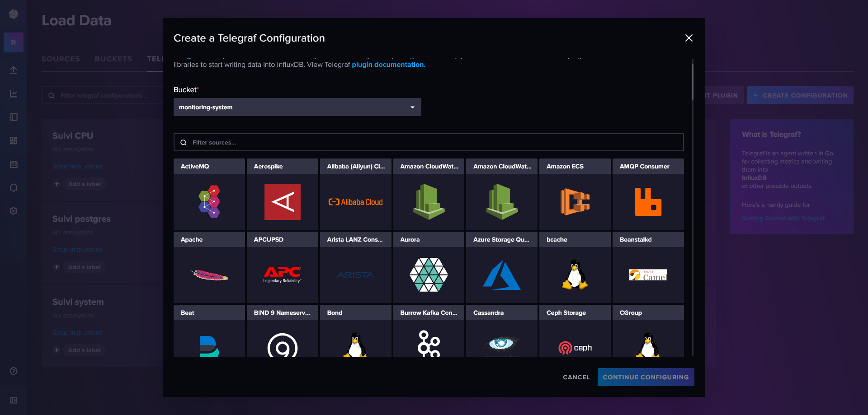This screenshot has width=868, height=415.
Task: Select the Alibaba Cloud plugin
Action: click(355, 202)
